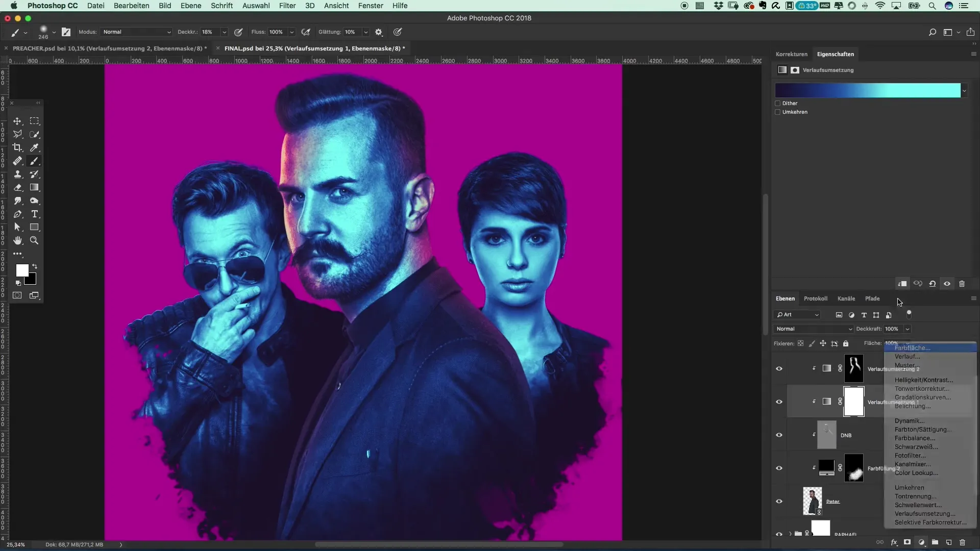
Task: Switch to Kanäle tab
Action: [x=846, y=298]
